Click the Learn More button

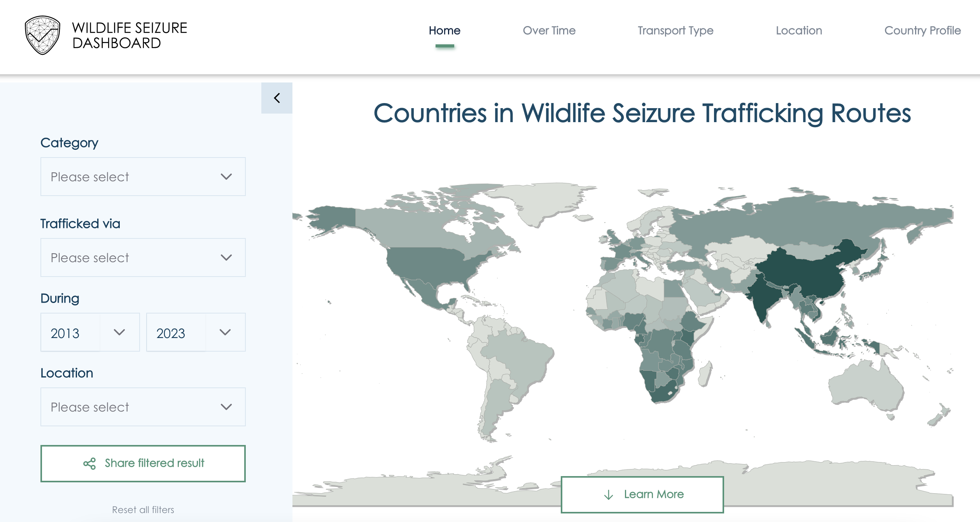[x=642, y=494]
